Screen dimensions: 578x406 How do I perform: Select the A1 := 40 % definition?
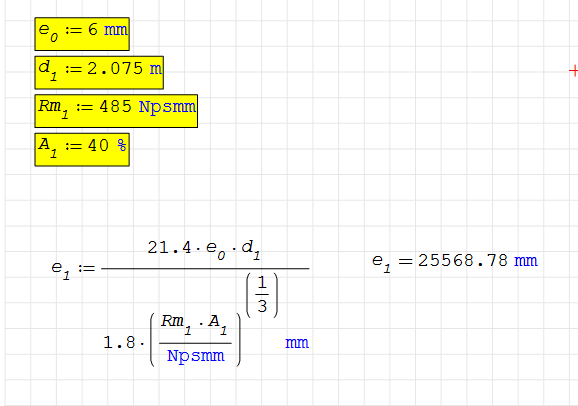point(82,150)
